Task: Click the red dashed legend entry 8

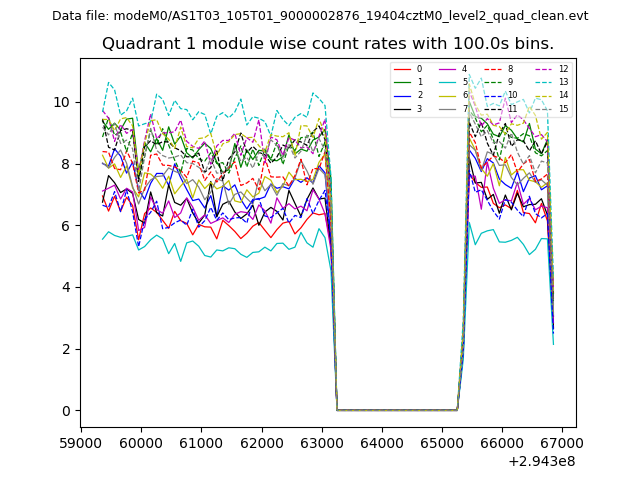Action: click(492, 69)
